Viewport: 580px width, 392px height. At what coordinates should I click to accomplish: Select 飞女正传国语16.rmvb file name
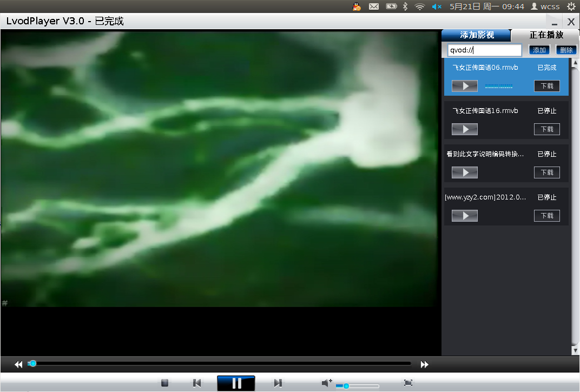485,111
